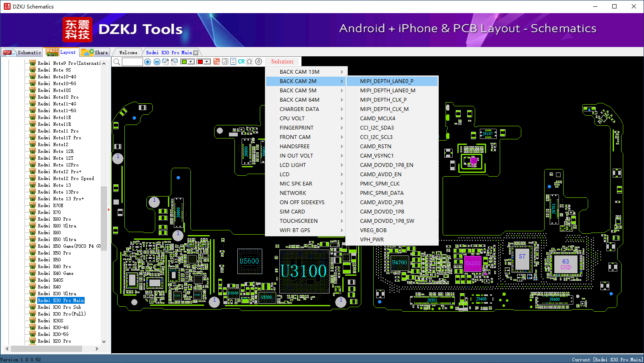The image size is (644, 363).
Task: Open the CPU VOLT submenu
Action: 306,119
